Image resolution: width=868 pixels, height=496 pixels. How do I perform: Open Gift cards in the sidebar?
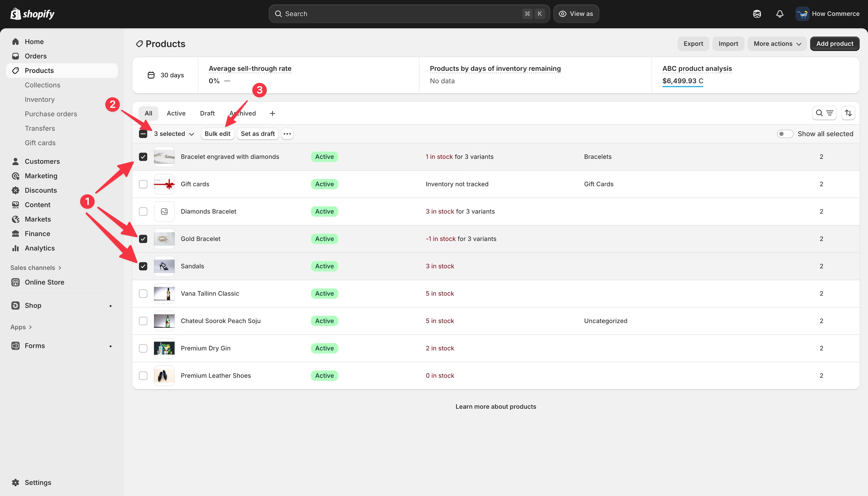tap(40, 143)
